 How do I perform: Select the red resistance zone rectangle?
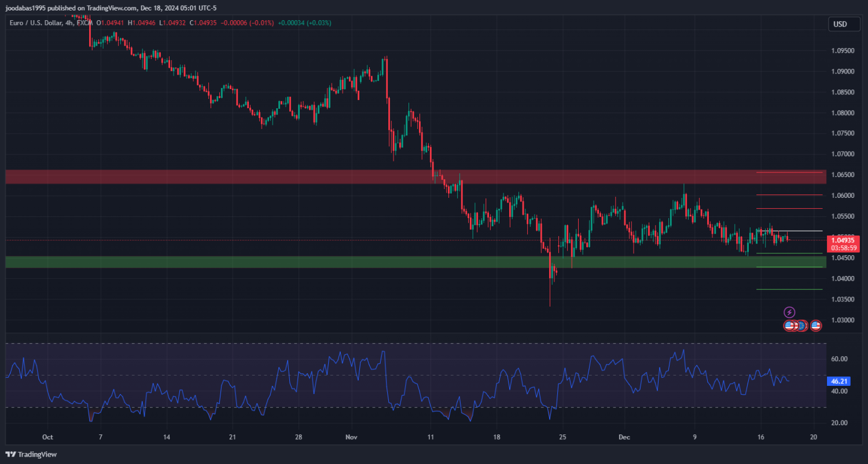[347, 176]
